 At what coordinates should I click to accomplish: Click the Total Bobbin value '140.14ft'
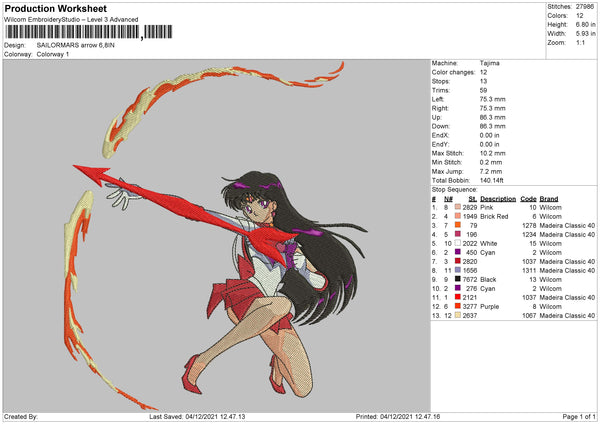coord(492,180)
